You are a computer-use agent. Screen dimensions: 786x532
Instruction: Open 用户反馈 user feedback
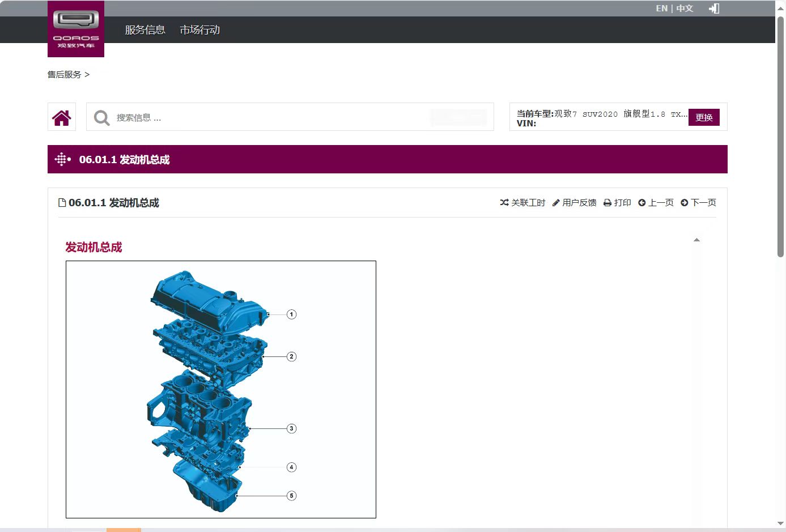574,203
